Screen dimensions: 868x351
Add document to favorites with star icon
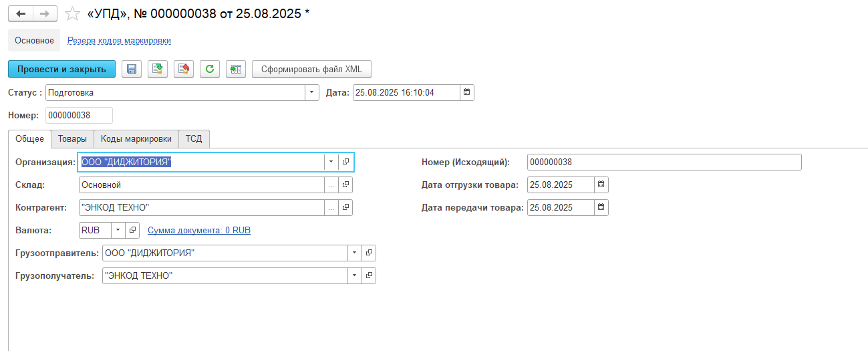[72, 14]
